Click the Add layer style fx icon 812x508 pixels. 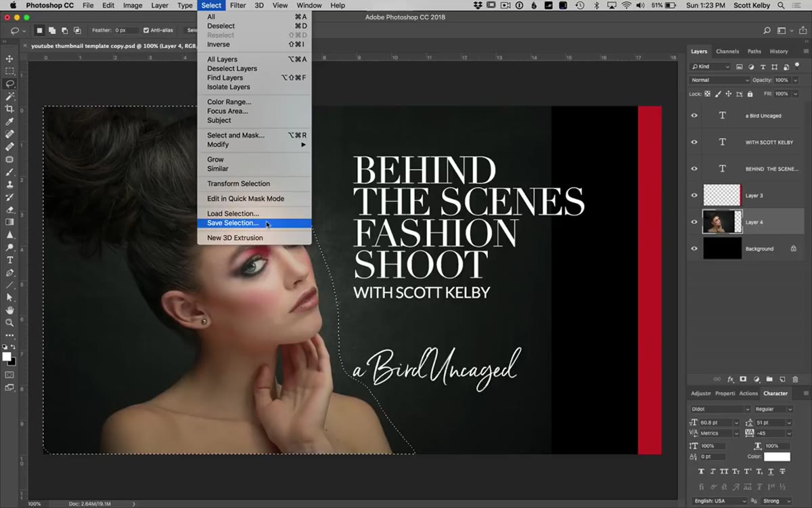point(730,379)
